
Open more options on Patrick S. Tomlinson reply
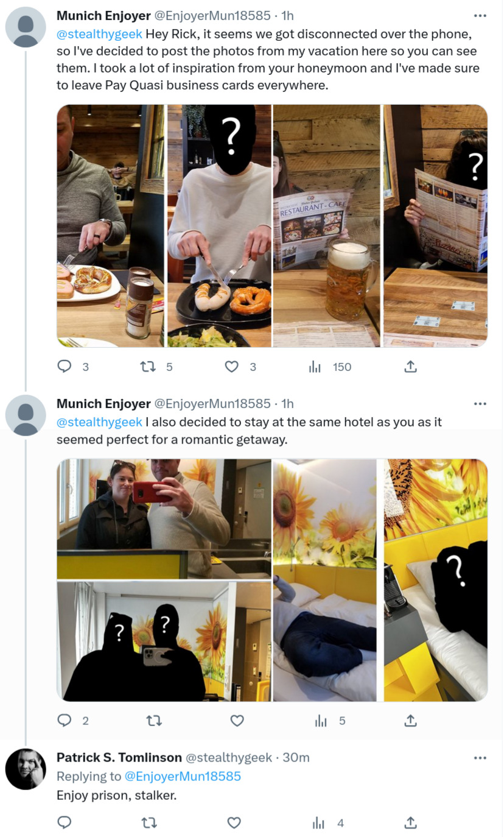[480, 758]
